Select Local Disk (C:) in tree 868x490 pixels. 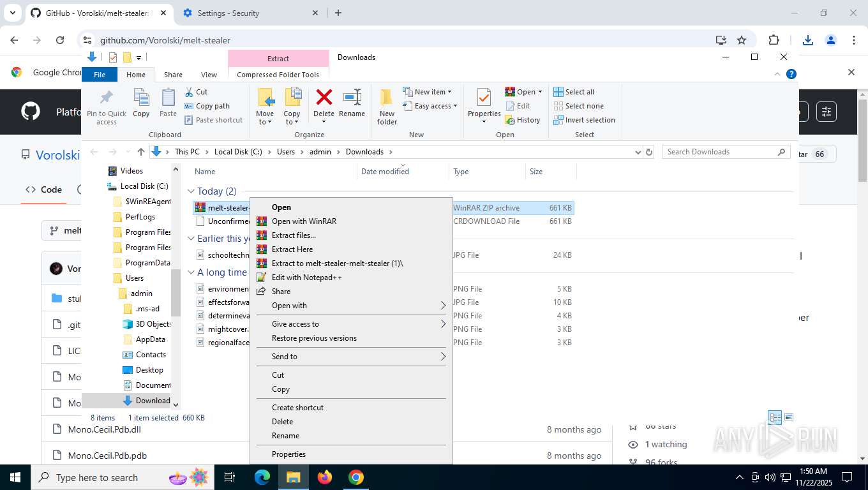coord(138,186)
